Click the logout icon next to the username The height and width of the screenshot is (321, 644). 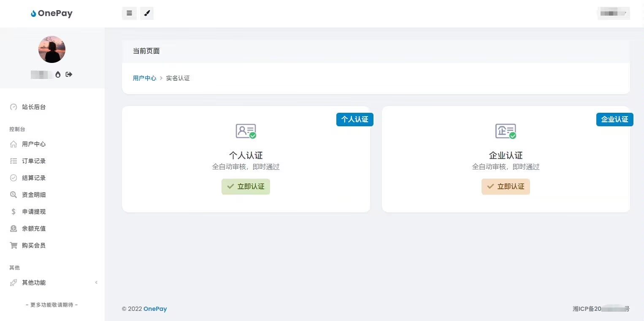69,74
